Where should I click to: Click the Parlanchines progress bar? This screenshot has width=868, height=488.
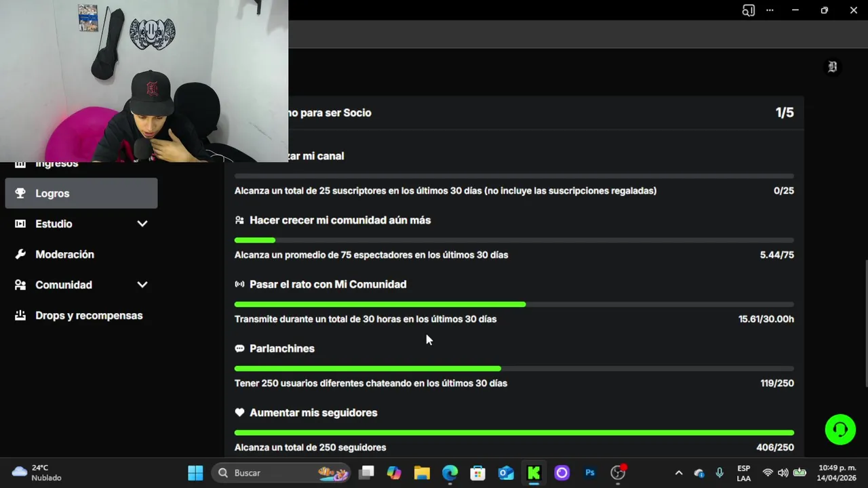pyautogui.click(x=514, y=369)
